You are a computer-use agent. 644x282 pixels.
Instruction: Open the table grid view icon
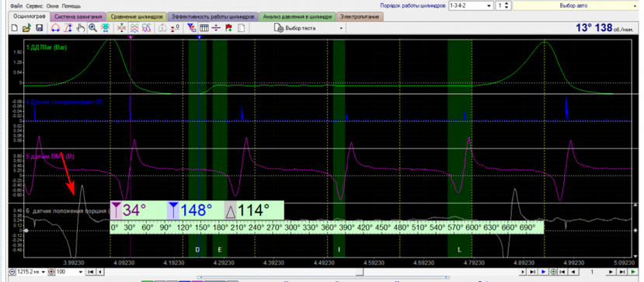[x=204, y=28]
